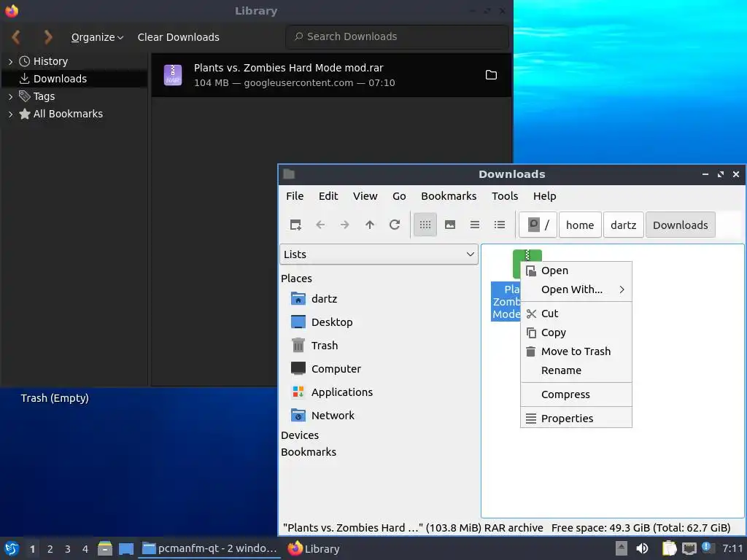Select Plants vs. Zombies download entry

(331, 75)
